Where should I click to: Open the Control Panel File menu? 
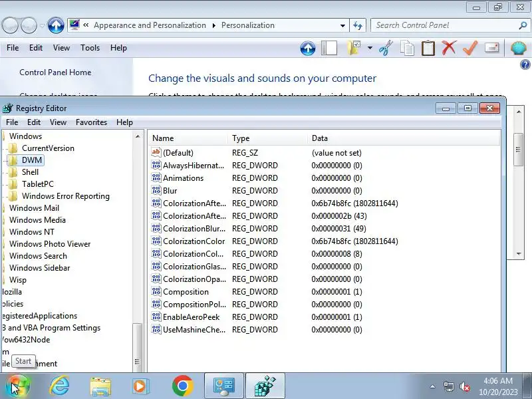tap(13, 48)
